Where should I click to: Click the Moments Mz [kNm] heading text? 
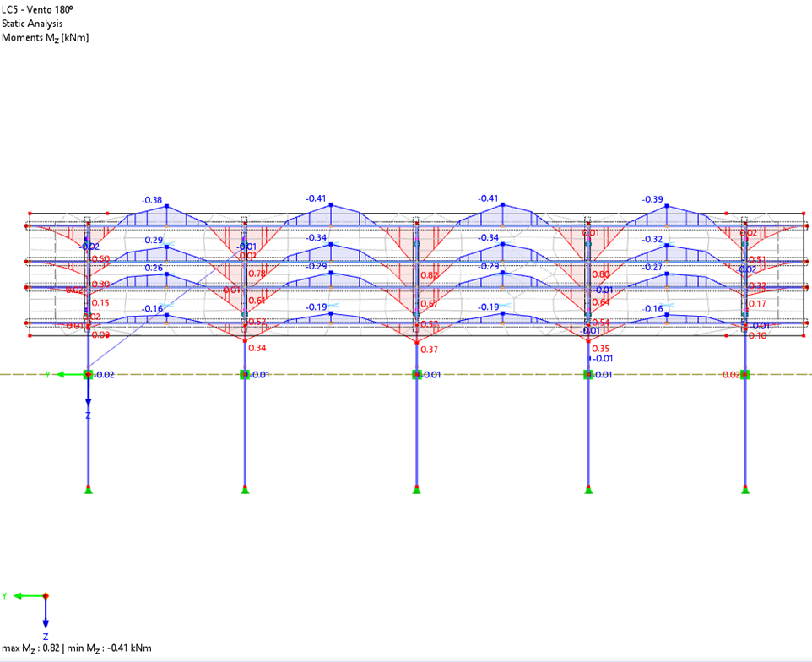(45, 37)
